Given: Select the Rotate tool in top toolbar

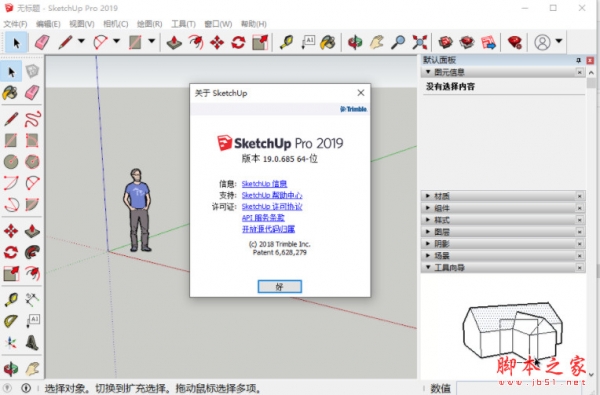Looking at the screenshot, I should (x=238, y=42).
